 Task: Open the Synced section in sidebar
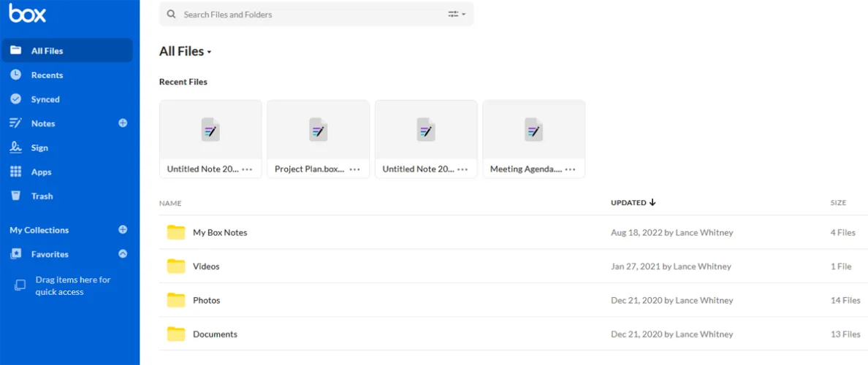45,99
